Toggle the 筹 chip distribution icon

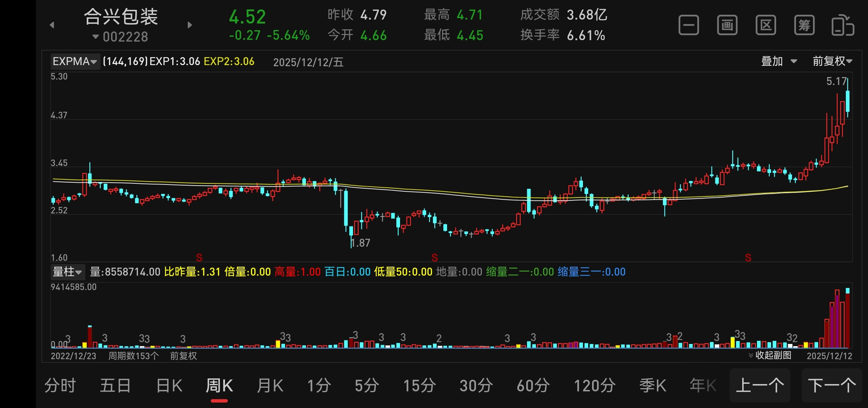coord(804,25)
